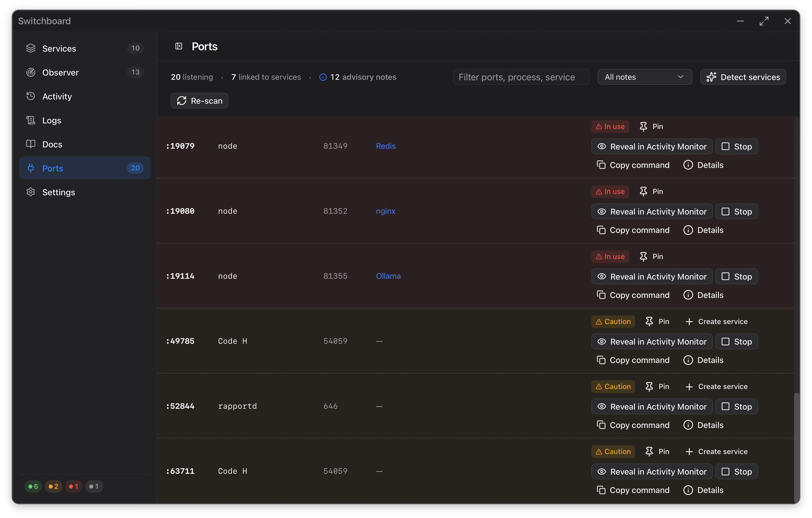Focus the filter ports search field
The image size is (812, 518).
521,77
